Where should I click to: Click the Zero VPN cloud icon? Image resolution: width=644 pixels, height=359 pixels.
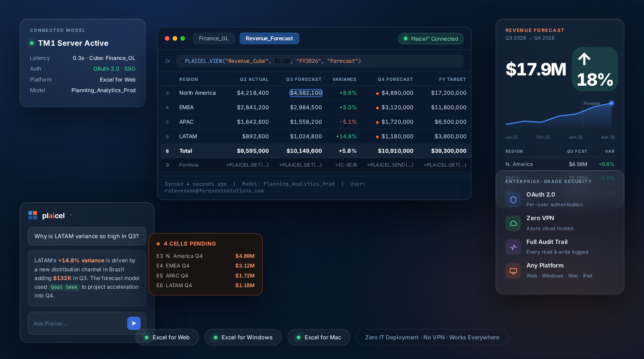(513, 223)
